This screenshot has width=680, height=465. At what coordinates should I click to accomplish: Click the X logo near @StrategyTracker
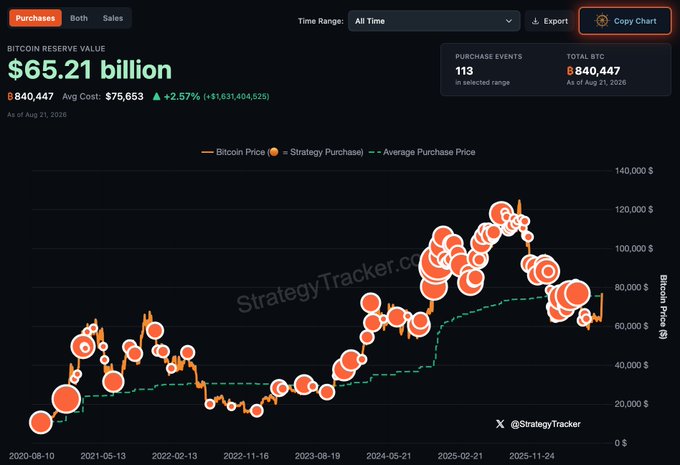(500, 424)
